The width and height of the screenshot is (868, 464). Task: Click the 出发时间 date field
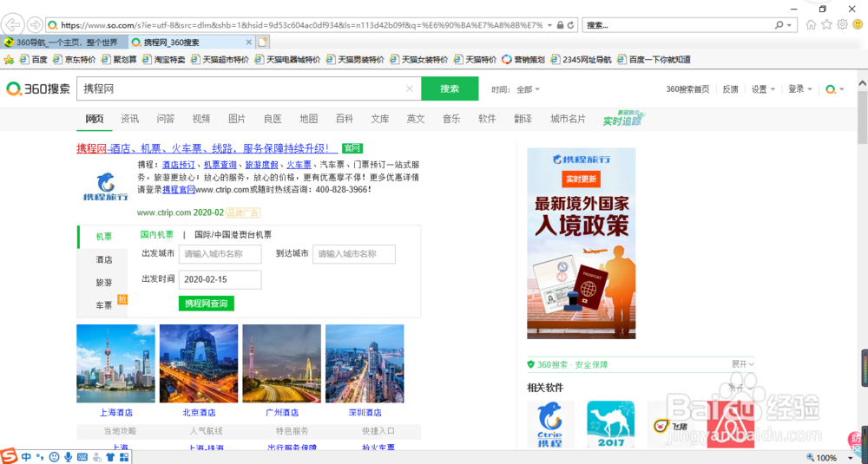click(x=220, y=279)
